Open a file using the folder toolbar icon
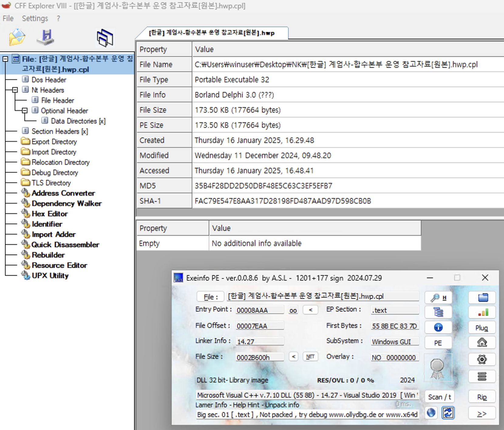Screen dimensions: 504x430 pos(17,37)
